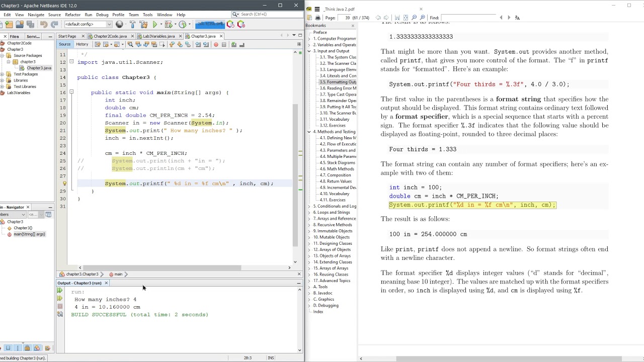Toggle Show Static Members filter in Navigator
The image size is (644, 362).
(x=18, y=348)
